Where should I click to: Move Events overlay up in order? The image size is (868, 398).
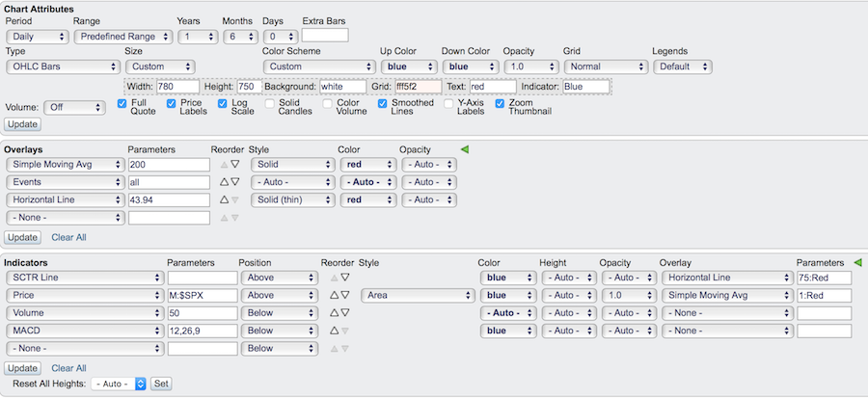[224, 182]
